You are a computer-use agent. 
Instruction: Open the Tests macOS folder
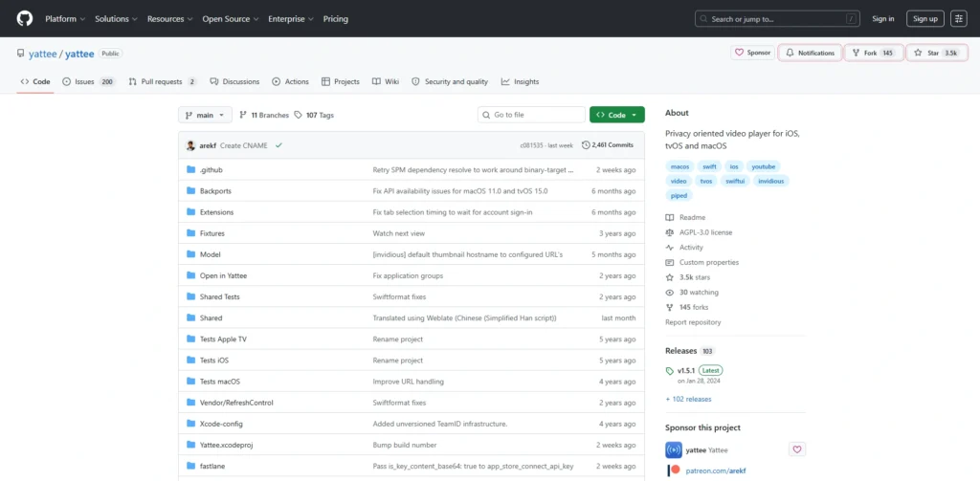pos(220,382)
